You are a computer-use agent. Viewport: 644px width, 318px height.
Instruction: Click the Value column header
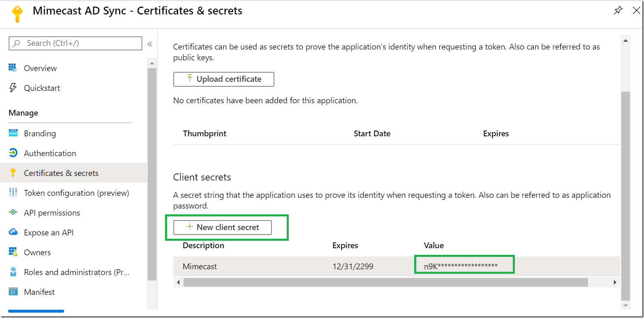434,245
